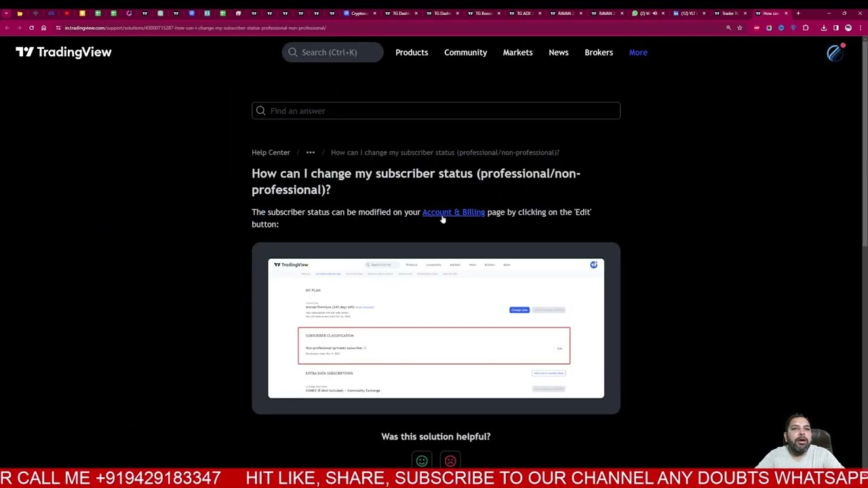
Task: Click the Find an answer field
Action: 436,111
